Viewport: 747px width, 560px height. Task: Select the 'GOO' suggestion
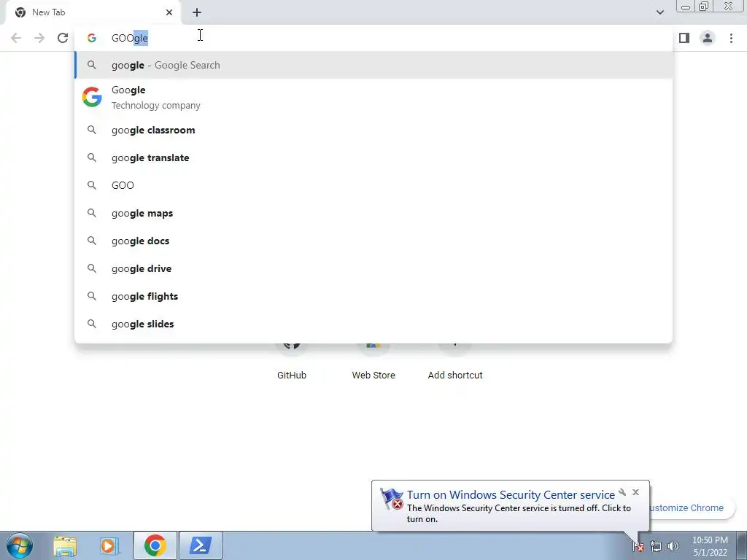tap(373, 185)
